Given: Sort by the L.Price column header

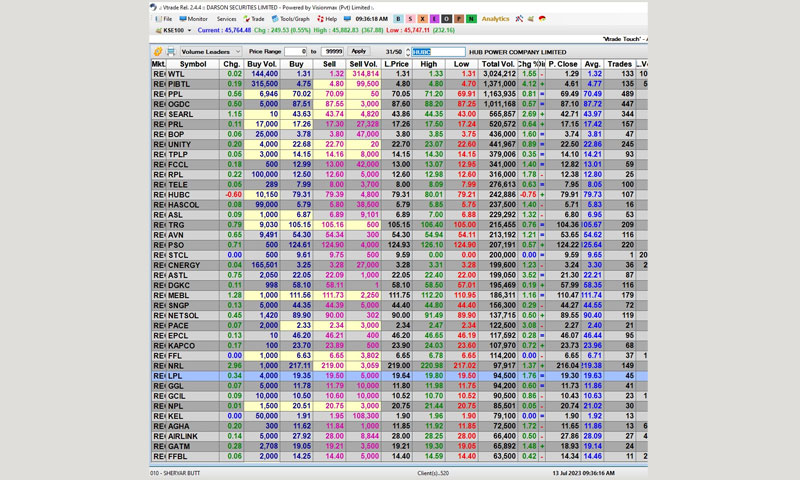Looking at the screenshot, I should click(396, 64).
